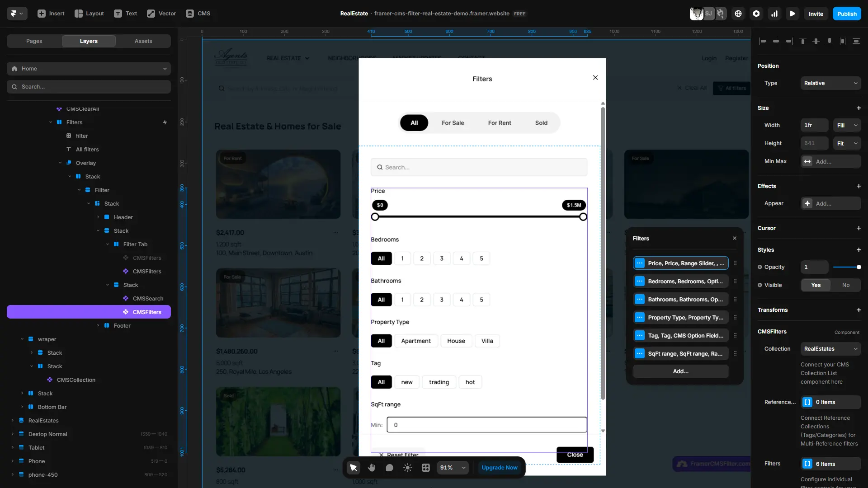The height and width of the screenshot is (488, 868).
Task: Click the Search field in filter modal
Action: click(x=479, y=167)
